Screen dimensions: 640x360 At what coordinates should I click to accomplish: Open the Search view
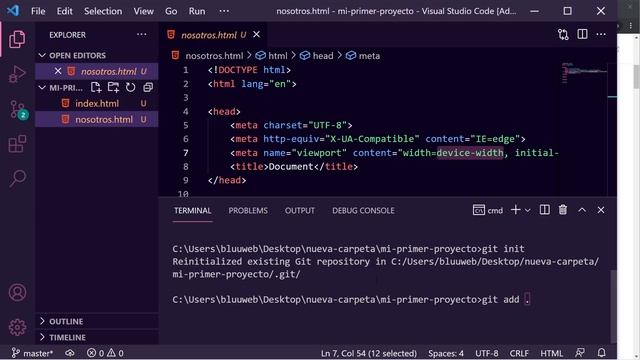click(17, 178)
